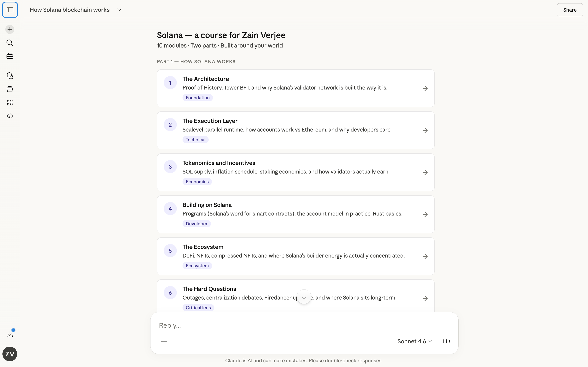The height and width of the screenshot is (367, 588).
Task: Open the chats bubble icon
Action: tap(10, 76)
